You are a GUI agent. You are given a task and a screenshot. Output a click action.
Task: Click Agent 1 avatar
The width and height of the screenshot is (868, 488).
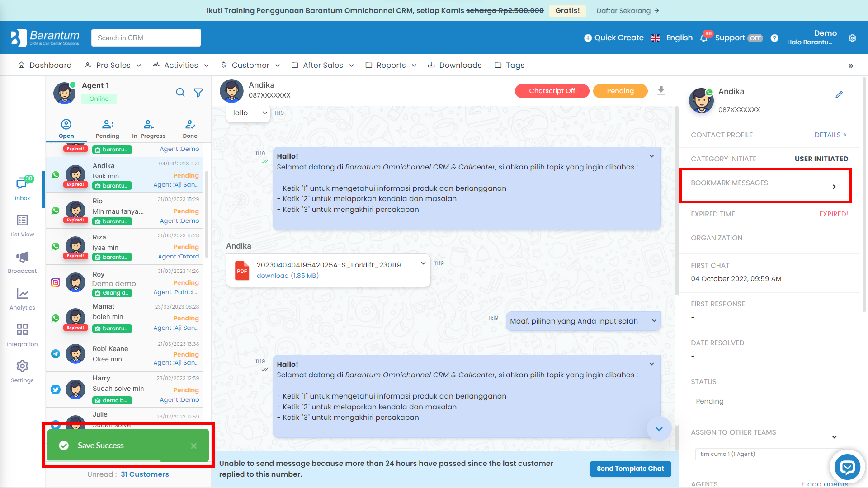pyautogui.click(x=64, y=93)
